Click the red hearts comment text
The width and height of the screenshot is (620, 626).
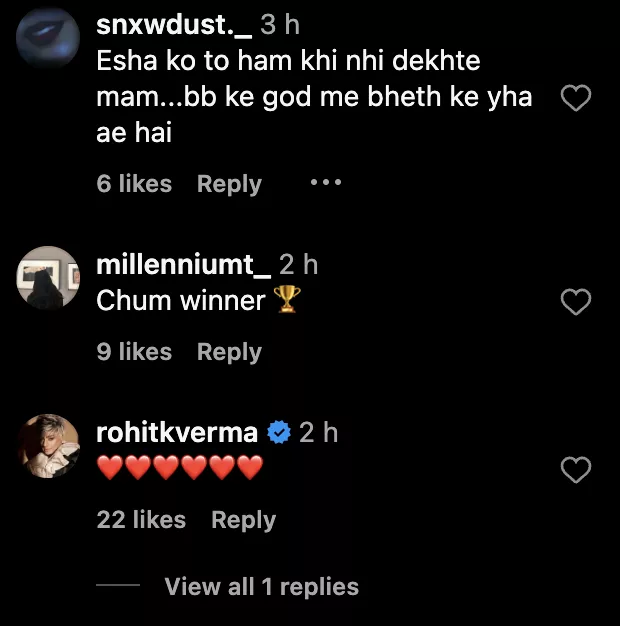tap(180, 467)
